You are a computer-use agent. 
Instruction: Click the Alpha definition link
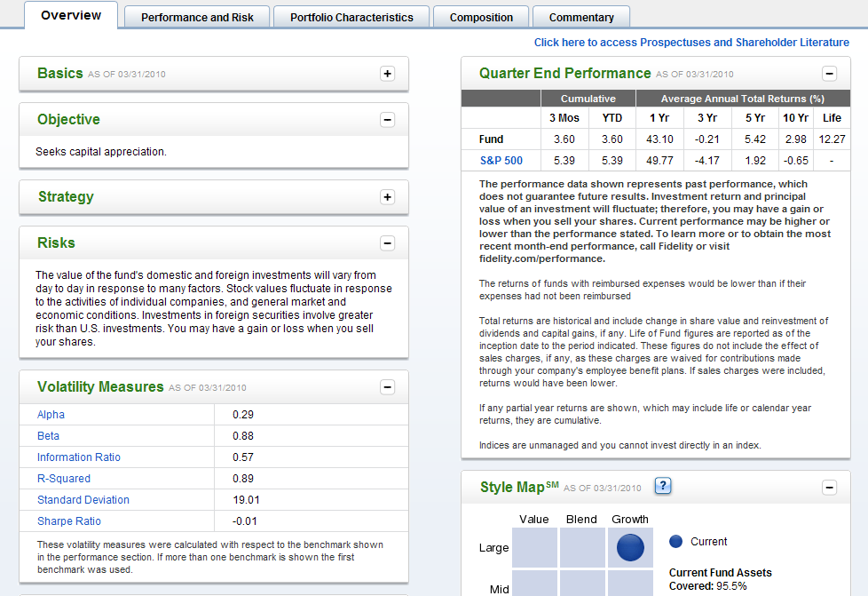[x=51, y=415]
